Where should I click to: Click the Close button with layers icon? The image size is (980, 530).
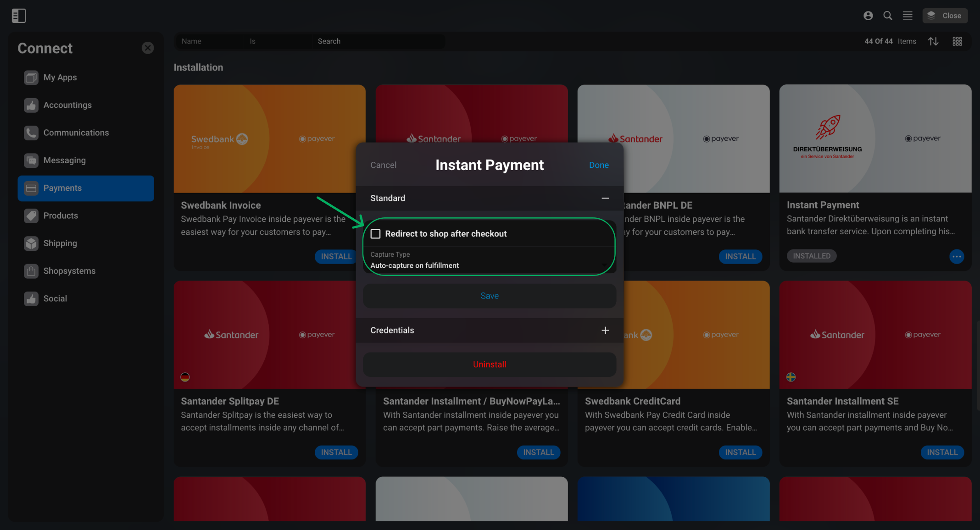pyautogui.click(x=945, y=16)
